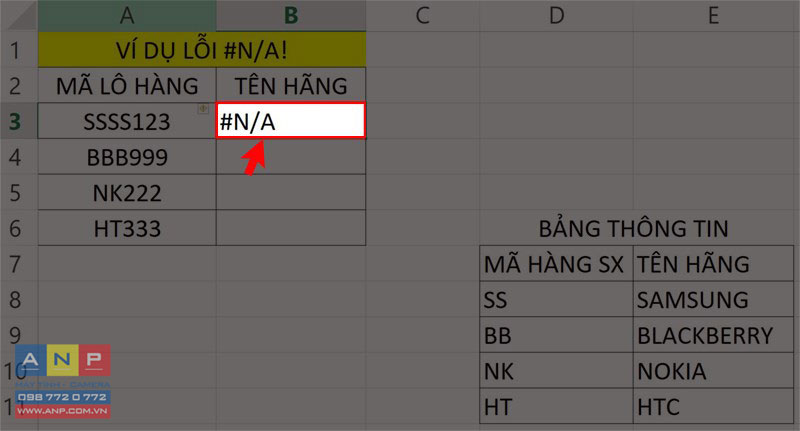This screenshot has width=800, height=431.
Task: Select cell containing NK222
Action: (x=127, y=192)
